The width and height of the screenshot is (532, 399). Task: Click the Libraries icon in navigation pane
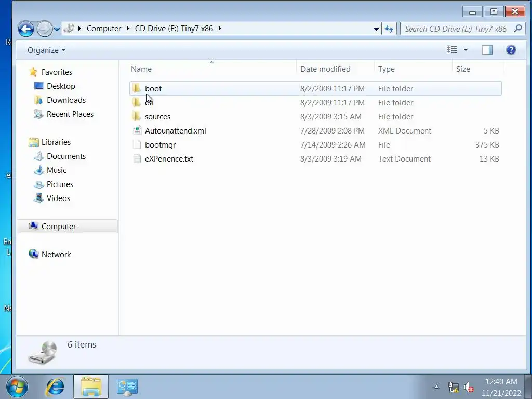coord(34,142)
